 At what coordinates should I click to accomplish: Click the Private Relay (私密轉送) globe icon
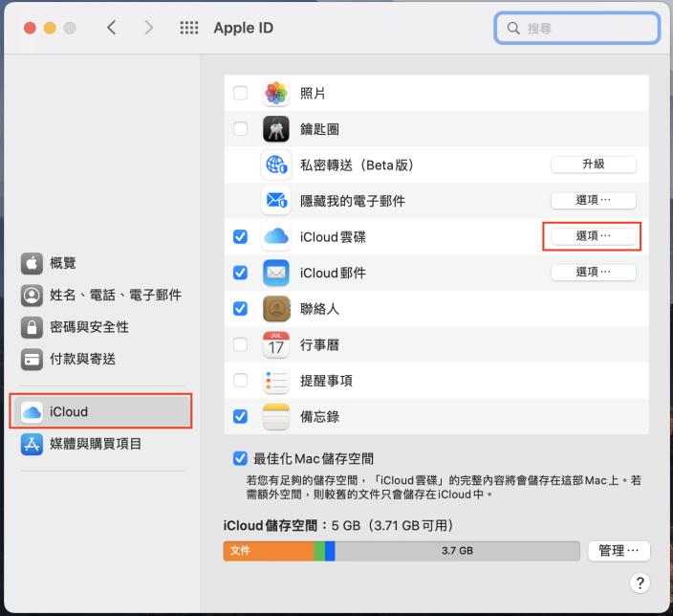point(276,165)
